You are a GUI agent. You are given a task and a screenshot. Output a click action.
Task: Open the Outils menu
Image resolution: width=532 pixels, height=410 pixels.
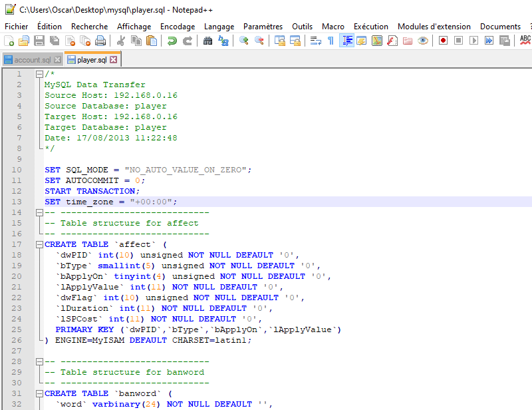pyautogui.click(x=303, y=27)
